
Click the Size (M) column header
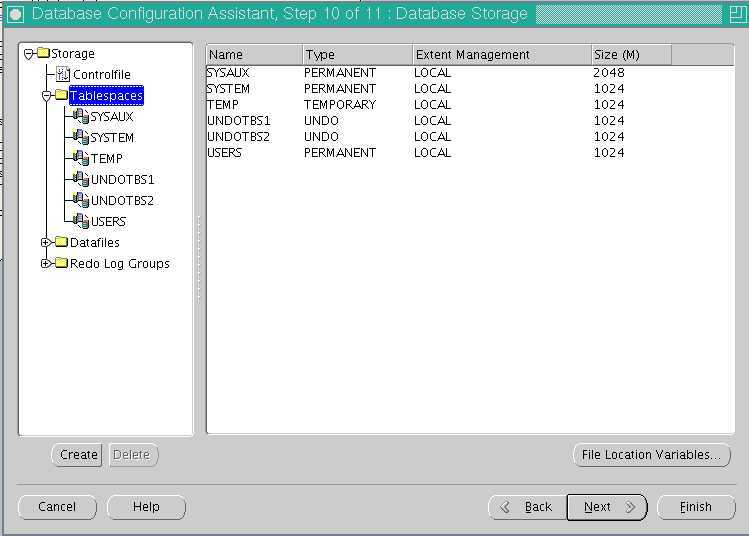coord(631,54)
